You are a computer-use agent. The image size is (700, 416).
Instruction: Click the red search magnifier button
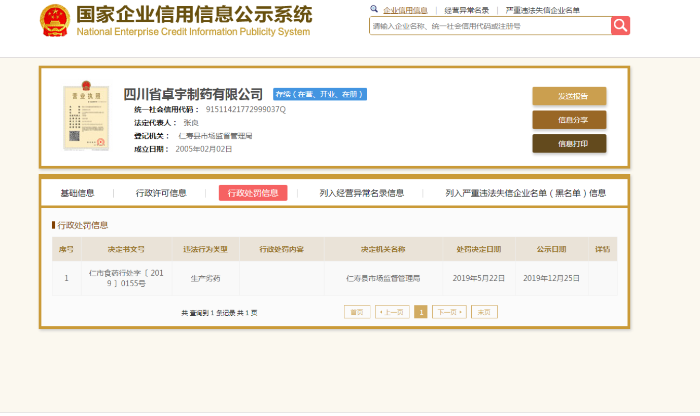tap(620, 25)
